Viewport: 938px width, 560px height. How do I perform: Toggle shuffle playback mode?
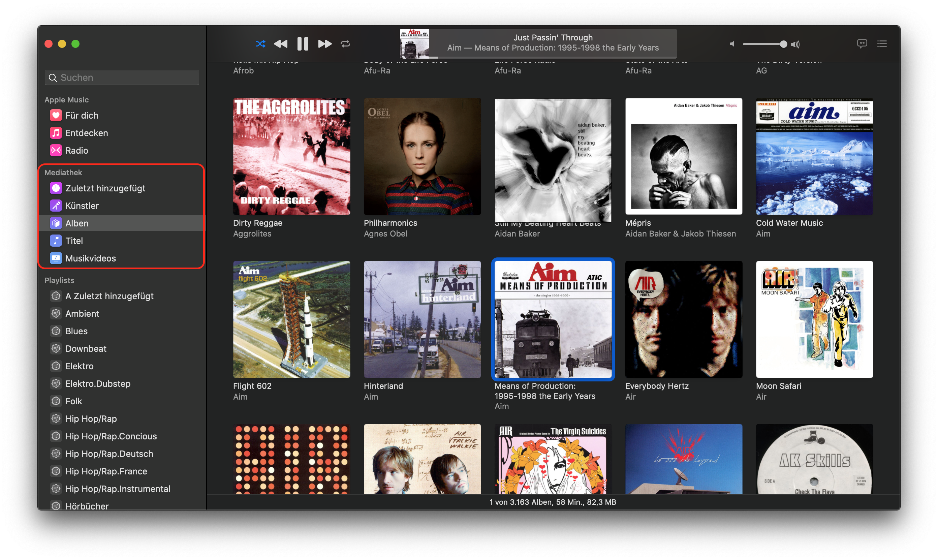(x=260, y=44)
